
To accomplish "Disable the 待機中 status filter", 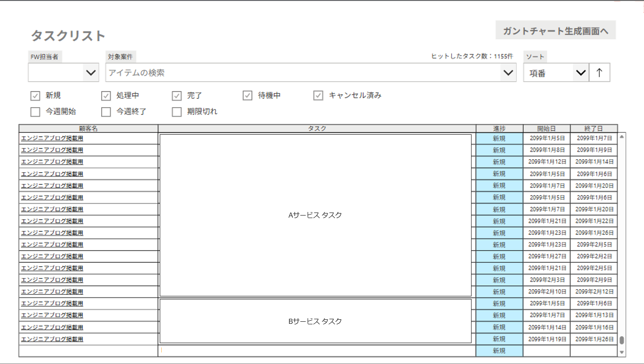I will point(247,96).
